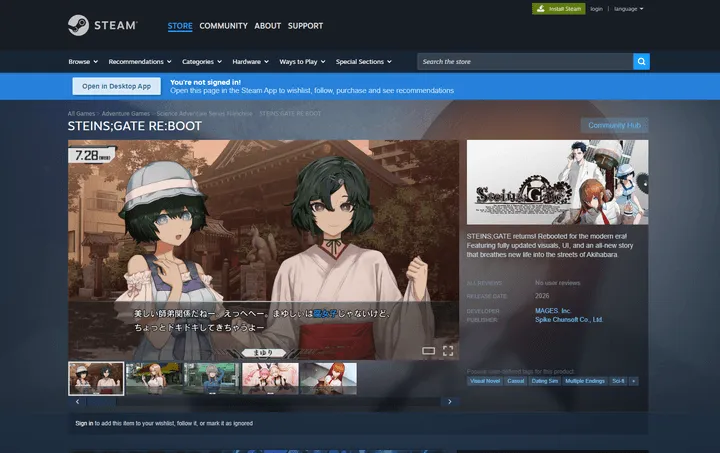This screenshot has height=453, width=720.
Task: Click the thumbnail strip scrollbar handle
Action: (101, 402)
